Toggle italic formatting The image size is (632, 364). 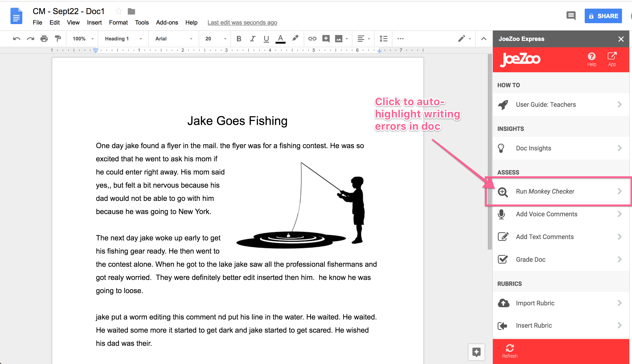[x=252, y=38]
